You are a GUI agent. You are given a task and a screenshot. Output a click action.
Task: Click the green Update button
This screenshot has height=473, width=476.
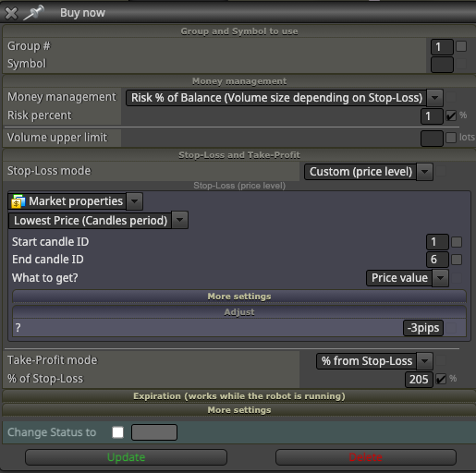pos(126,457)
